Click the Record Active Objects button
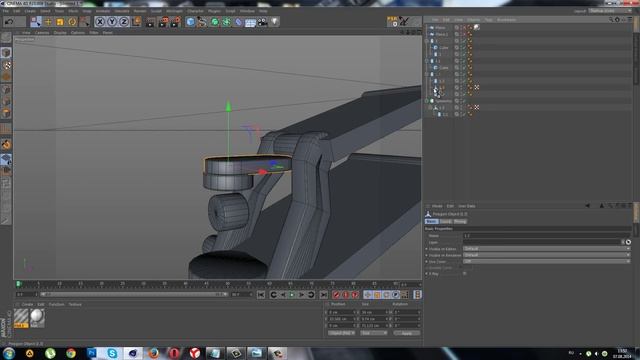Image resolution: width=640 pixels, height=360 pixels. (x=336, y=295)
